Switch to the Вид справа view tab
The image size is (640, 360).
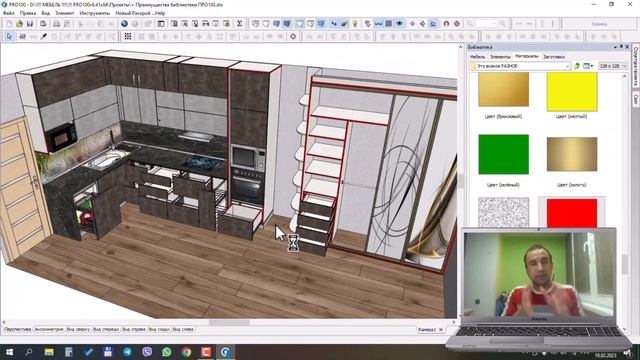134,329
